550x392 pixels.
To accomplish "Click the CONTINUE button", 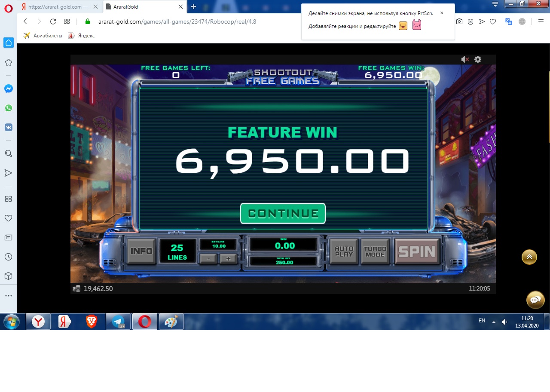I will pyautogui.click(x=283, y=213).
